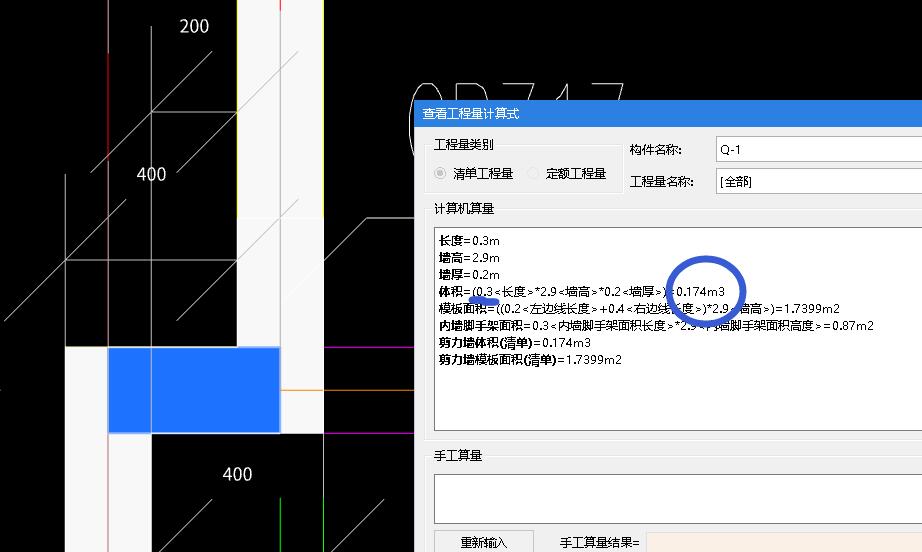The width and height of the screenshot is (922, 552).
Task: Select the 清单工程量 radio button
Action: pos(440,173)
